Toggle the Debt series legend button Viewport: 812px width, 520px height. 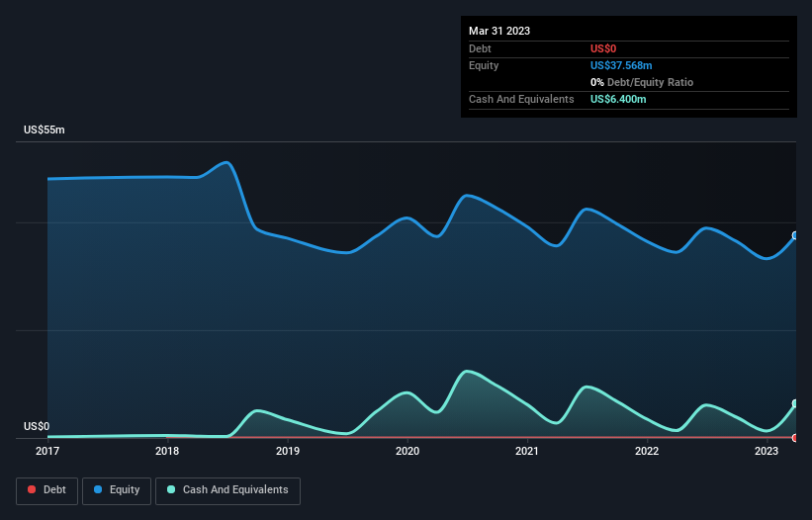[46, 490]
